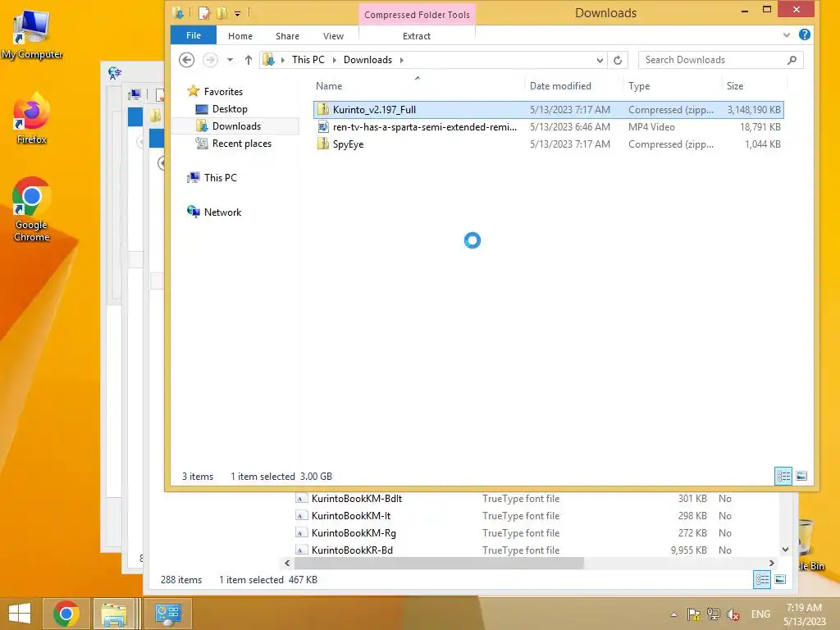Select KurintoBookKR-Bd in the background window
840x630 pixels.
(x=352, y=550)
